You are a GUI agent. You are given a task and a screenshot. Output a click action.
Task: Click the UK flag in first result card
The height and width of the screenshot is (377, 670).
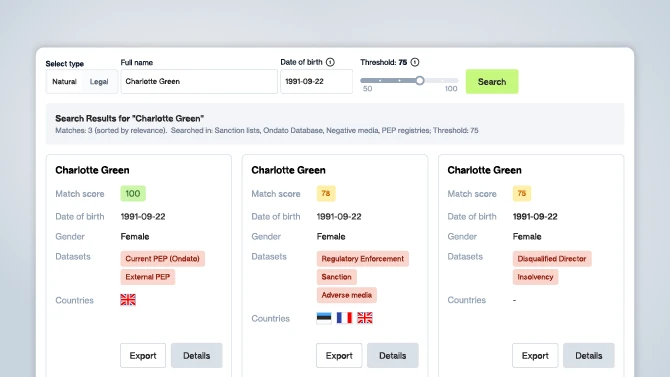pos(128,300)
